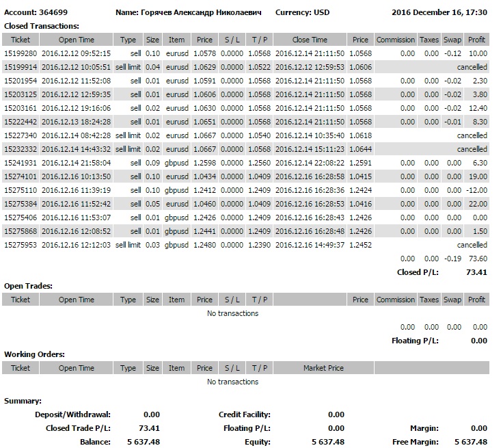Click the Ticket column header in Closed Transactions

21,40
